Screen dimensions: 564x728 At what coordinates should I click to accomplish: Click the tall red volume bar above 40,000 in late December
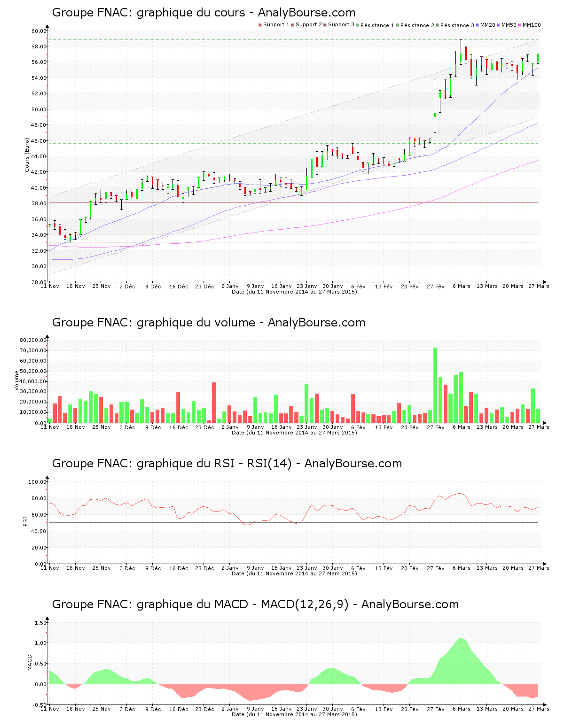pos(214,403)
